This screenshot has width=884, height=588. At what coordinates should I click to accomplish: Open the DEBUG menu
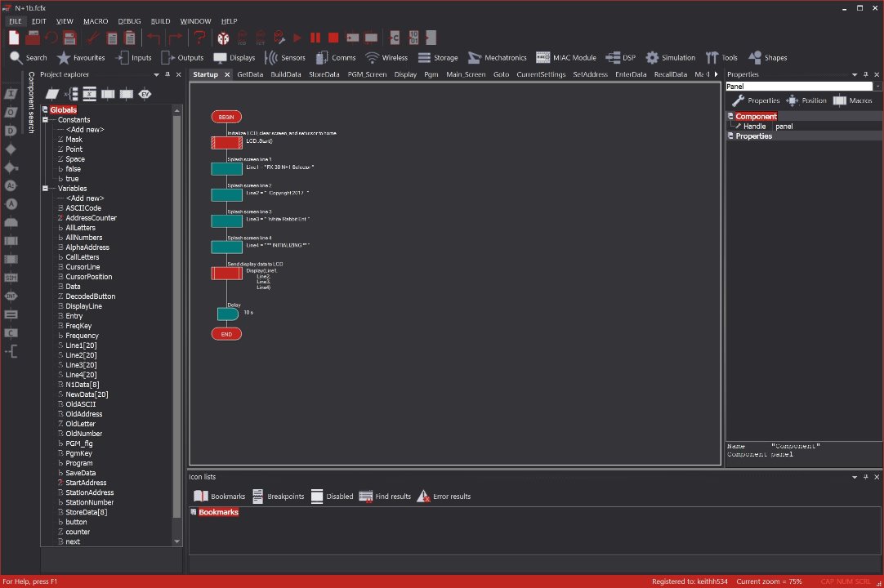129,21
